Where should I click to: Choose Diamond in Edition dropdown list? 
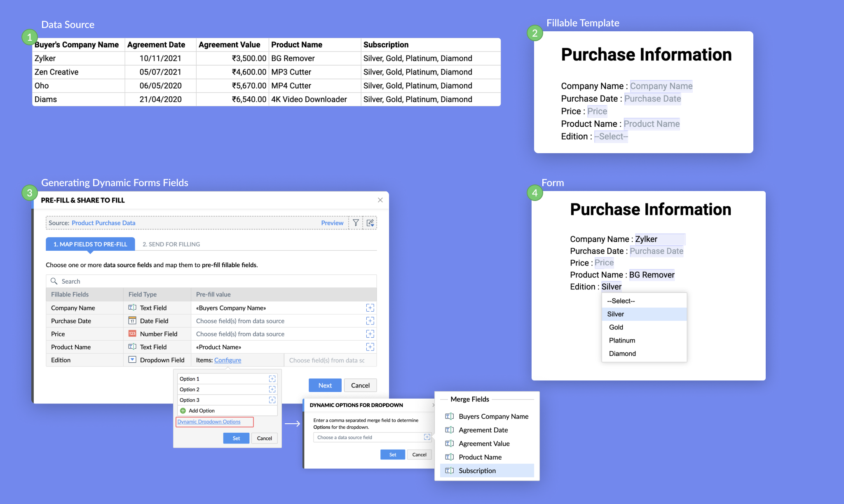point(644,354)
